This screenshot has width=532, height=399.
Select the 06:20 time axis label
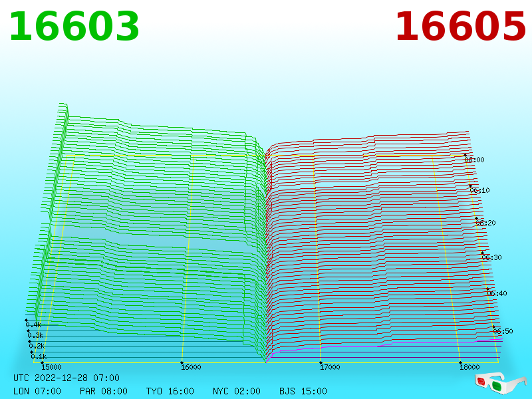tap(485, 223)
